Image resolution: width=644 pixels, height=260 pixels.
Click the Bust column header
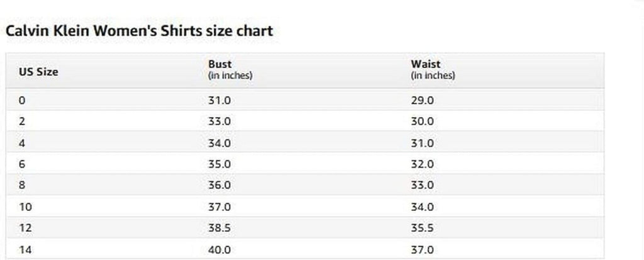pos(220,64)
